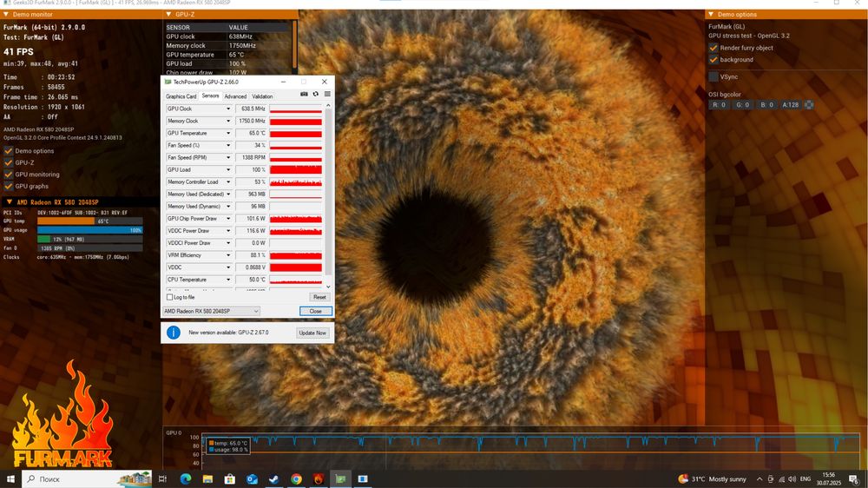Open Memory Clock sensor dropdown
The image size is (868, 488).
pos(228,121)
